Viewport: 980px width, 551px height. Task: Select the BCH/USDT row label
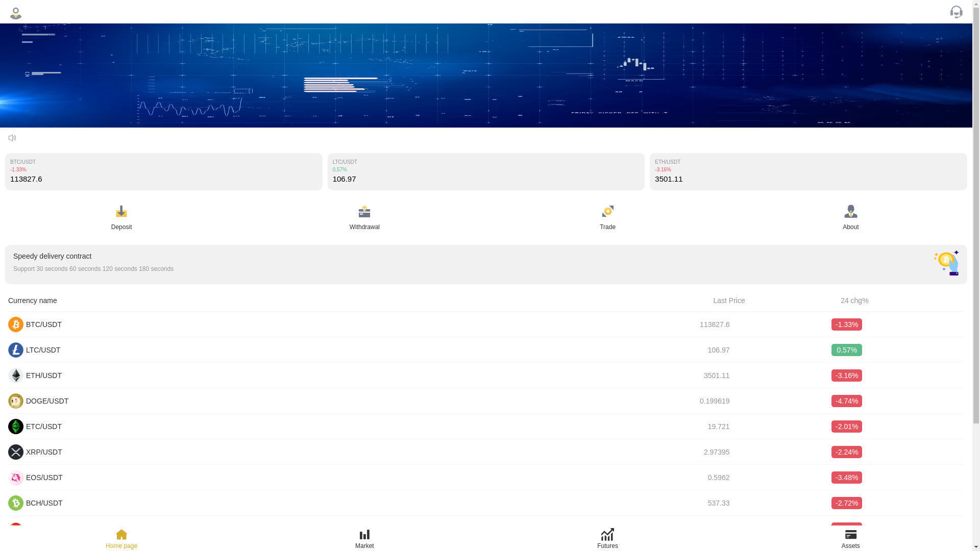coord(44,503)
